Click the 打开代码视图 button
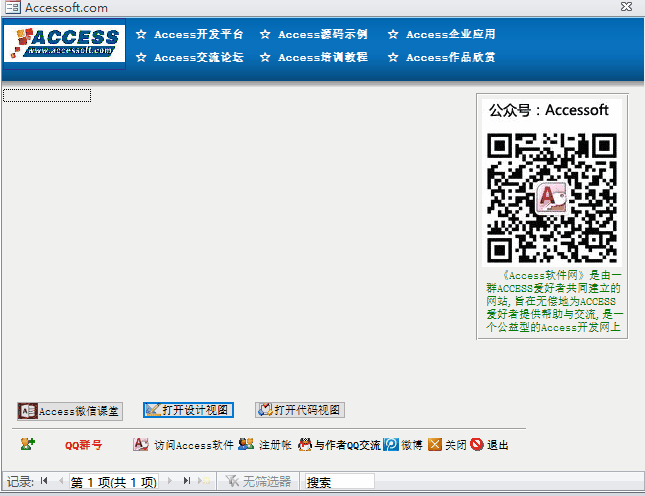Viewport: 645px width, 496px height. point(300,410)
